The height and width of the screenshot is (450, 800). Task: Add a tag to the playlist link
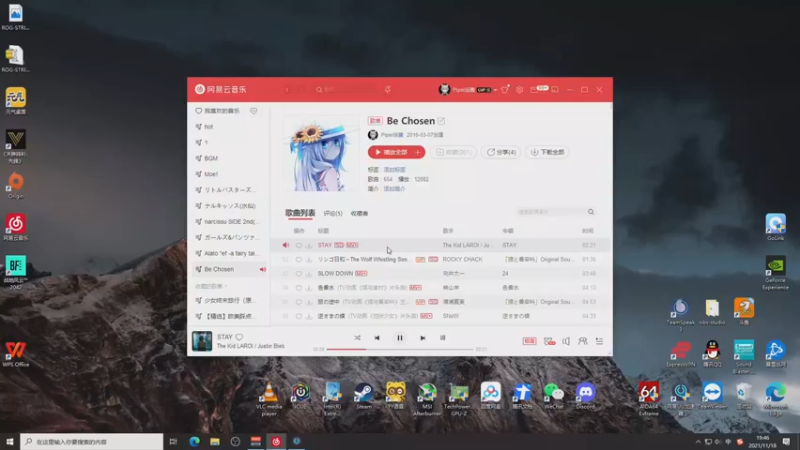click(x=394, y=169)
